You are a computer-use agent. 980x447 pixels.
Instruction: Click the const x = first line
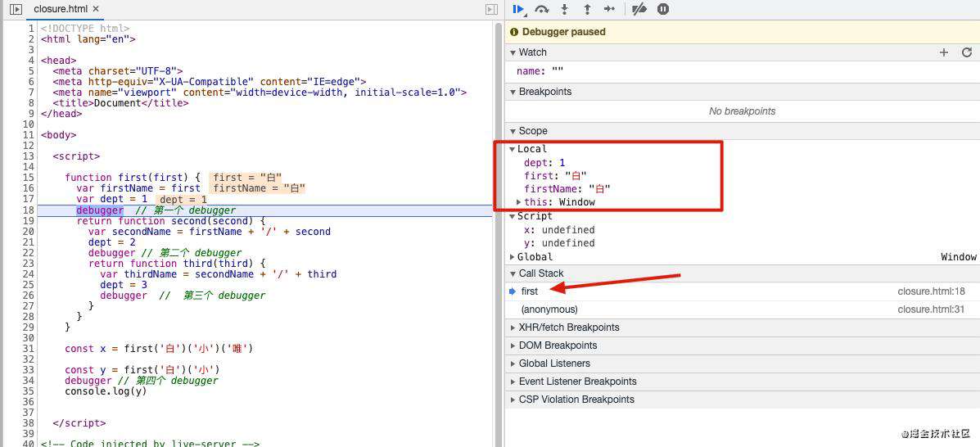pos(159,348)
